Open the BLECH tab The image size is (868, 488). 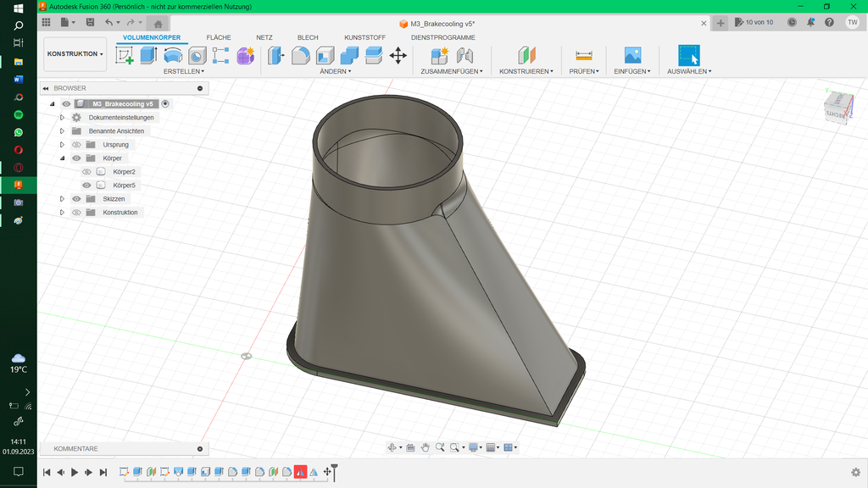tap(308, 37)
